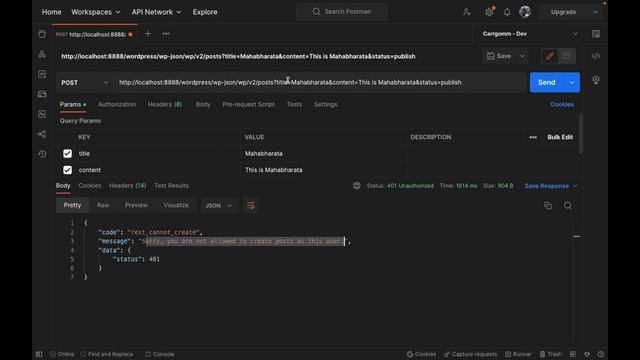Uncheck the content query param checkbox

point(67,170)
